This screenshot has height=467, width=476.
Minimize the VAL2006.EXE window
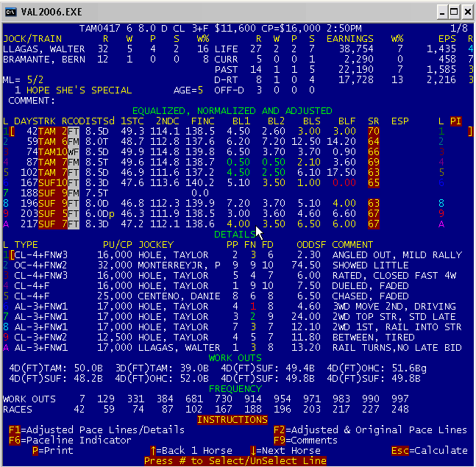tap(442, 13)
